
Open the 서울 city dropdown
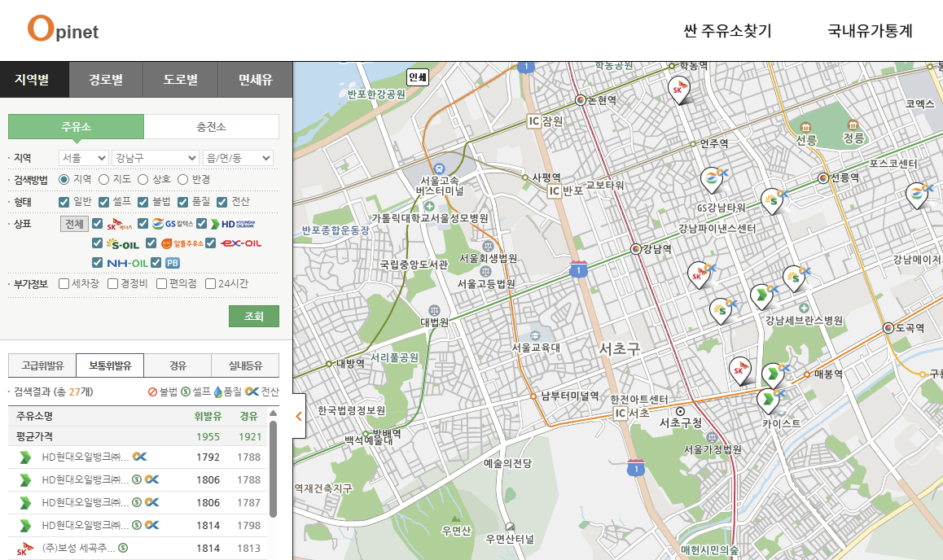pyautogui.click(x=84, y=158)
